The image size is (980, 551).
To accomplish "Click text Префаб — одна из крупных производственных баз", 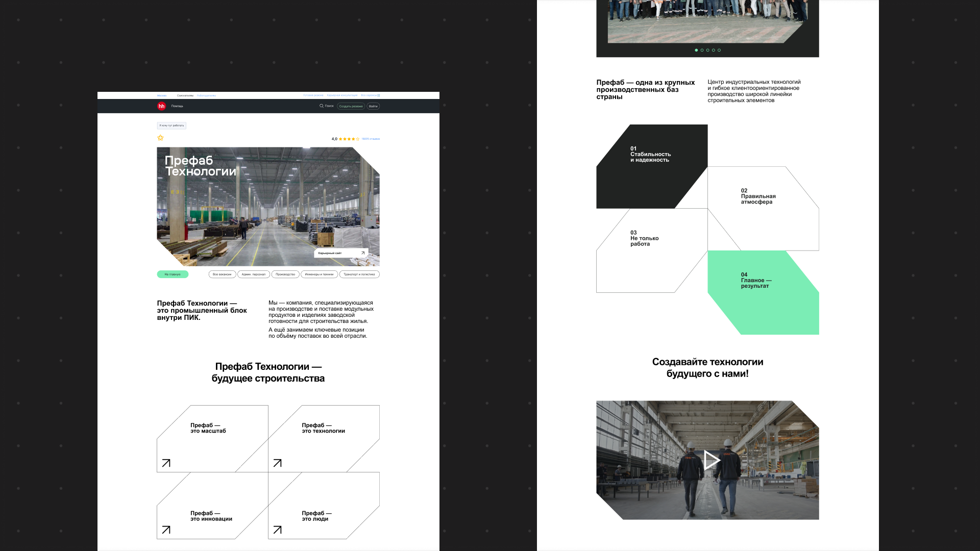I will 646,89.
